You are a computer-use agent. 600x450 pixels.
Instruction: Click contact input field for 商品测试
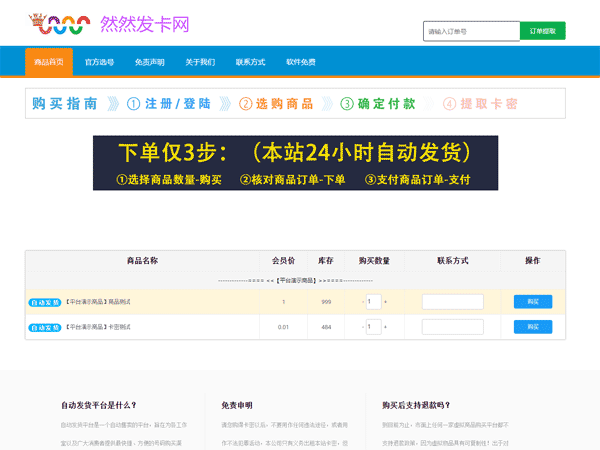click(452, 301)
